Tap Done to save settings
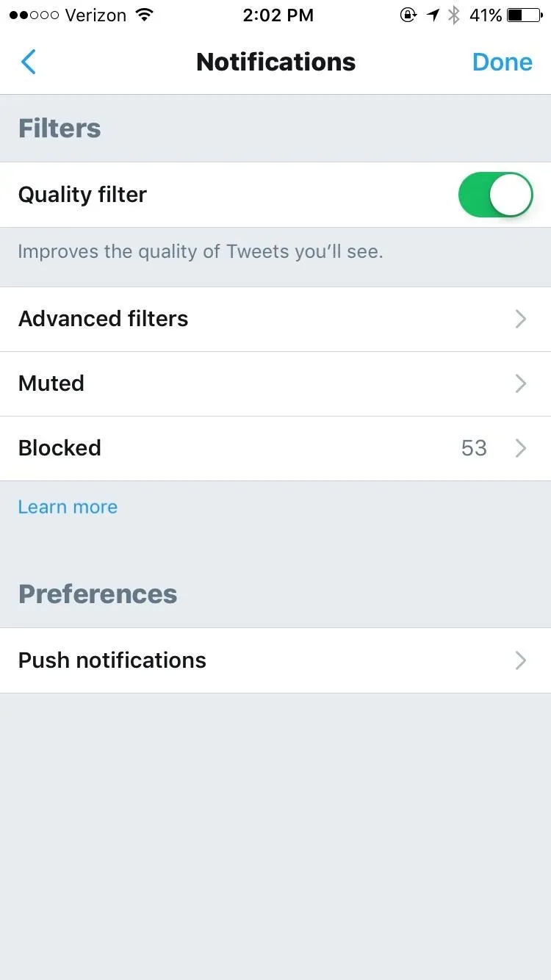The height and width of the screenshot is (980, 551). coord(503,62)
